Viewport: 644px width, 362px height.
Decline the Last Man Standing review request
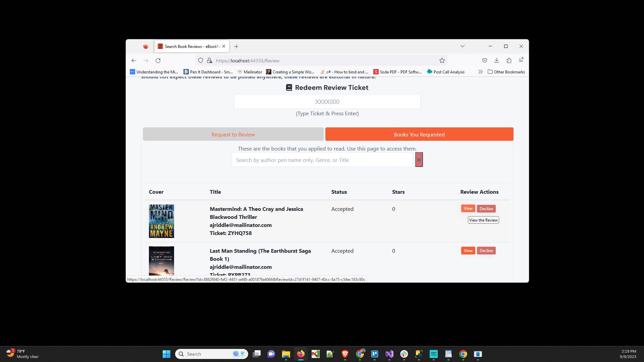(486, 250)
